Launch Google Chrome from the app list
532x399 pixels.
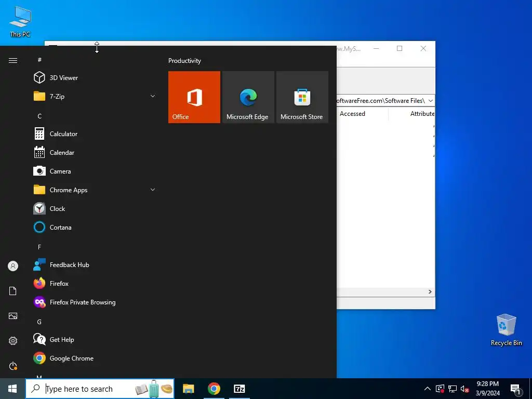click(x=95, y=358)
